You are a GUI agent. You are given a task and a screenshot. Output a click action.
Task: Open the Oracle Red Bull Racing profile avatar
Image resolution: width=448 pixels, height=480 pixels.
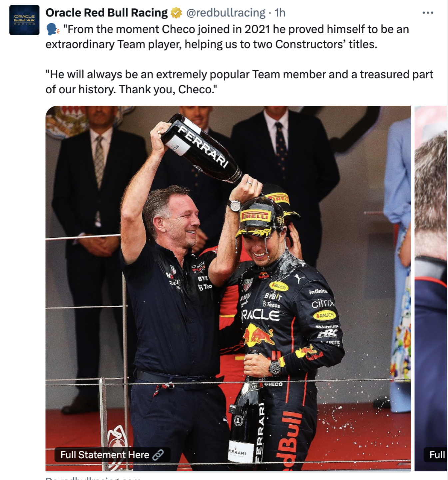pos(24,20)
